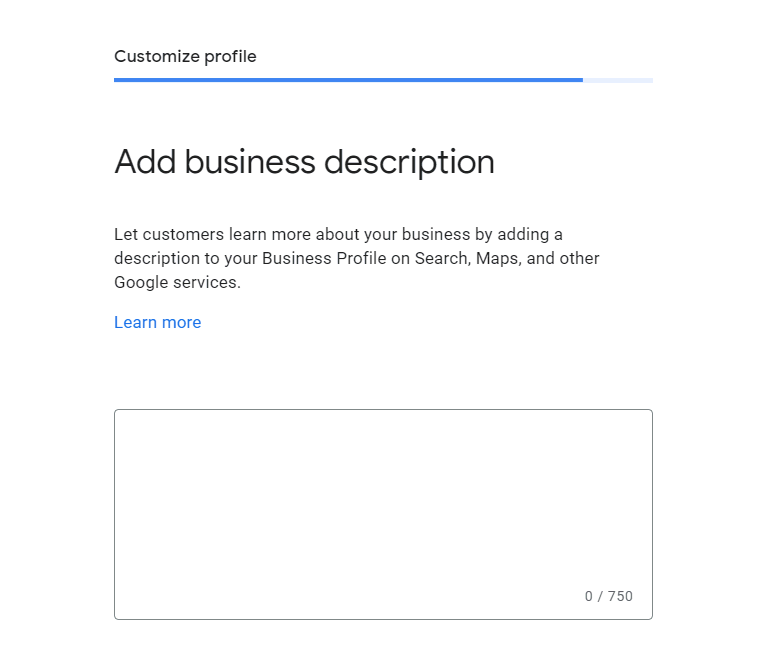Click the words "learn more about" in the paragraph

click(287, 234)
